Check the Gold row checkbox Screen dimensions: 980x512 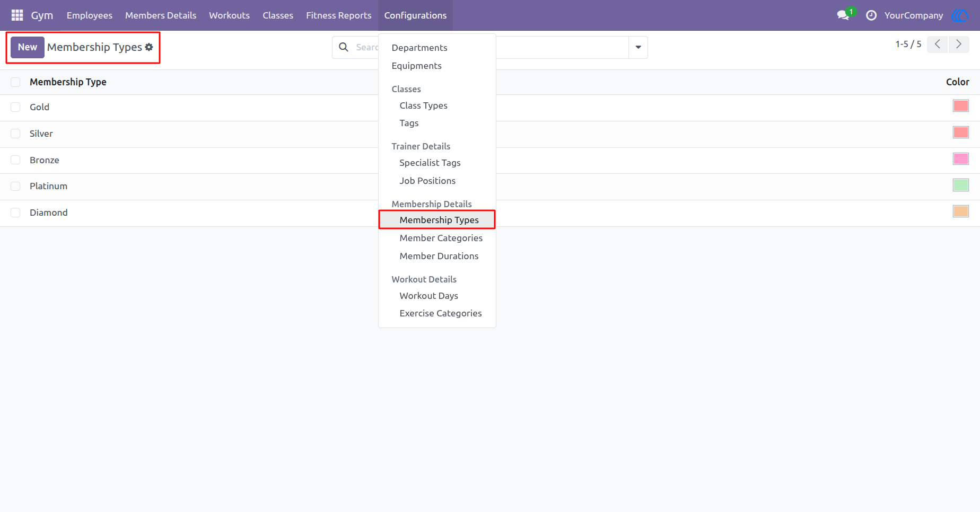point(15,107)
